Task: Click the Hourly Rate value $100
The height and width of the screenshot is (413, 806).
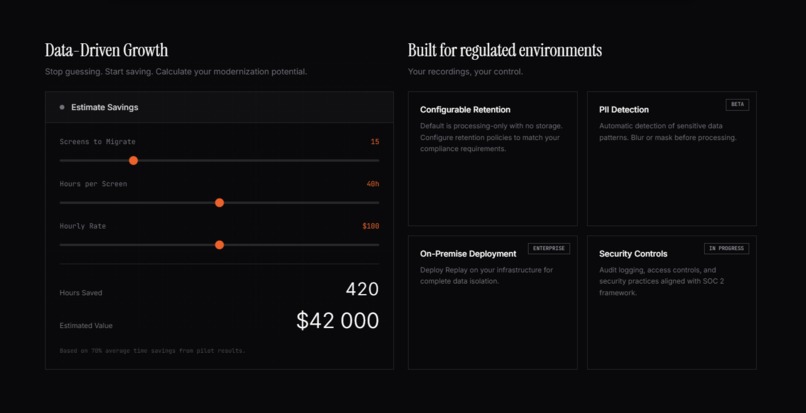Action: point(371,226)
